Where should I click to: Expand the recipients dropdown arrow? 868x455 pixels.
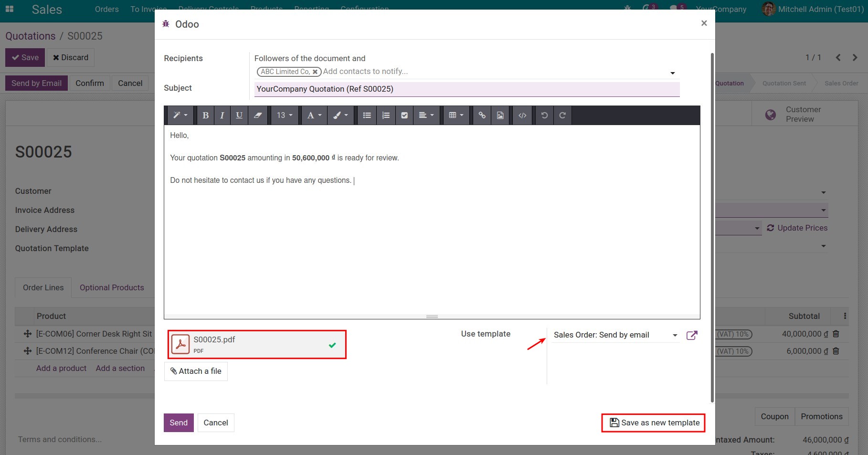[x=672, y=73]
